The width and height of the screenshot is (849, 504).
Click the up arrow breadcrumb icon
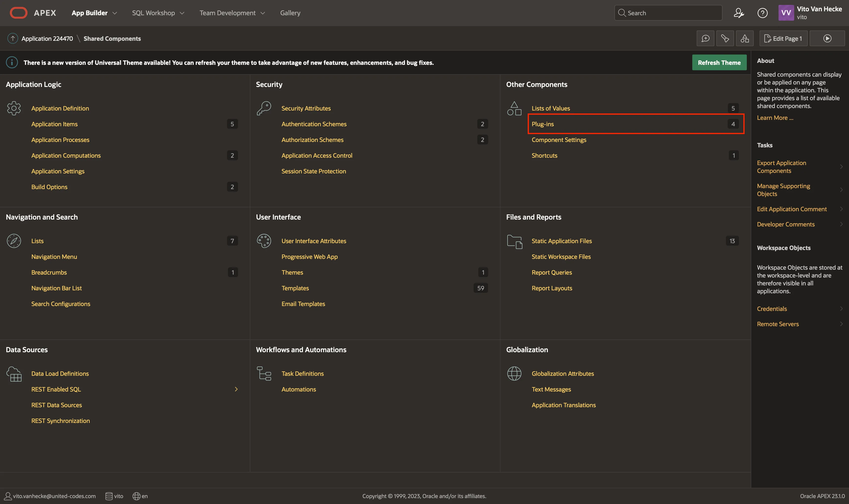point(13,38)
